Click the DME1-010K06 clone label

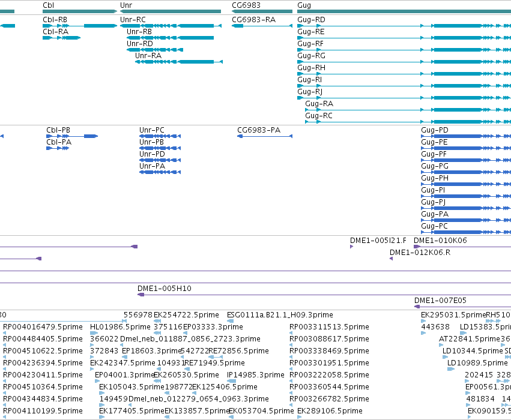pos(440,241)
